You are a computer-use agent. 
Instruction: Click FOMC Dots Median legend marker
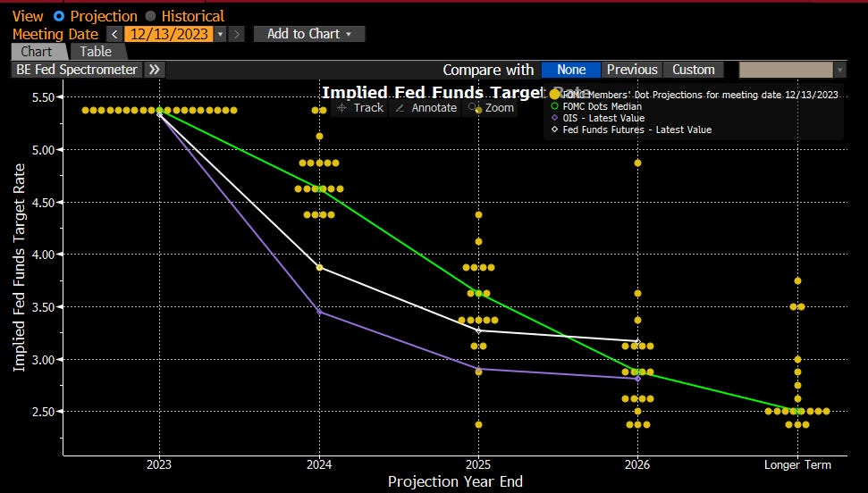[554, 106]
